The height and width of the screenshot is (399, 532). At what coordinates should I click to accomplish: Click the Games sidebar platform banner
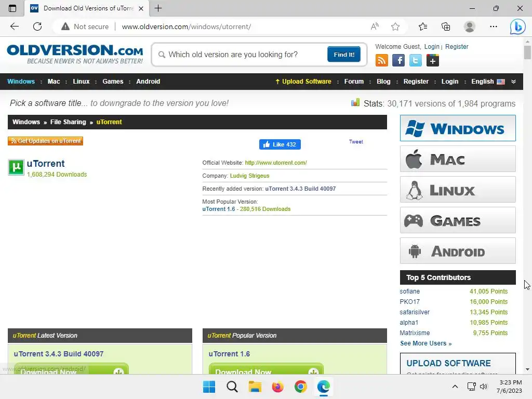click(x=458, y=220)
